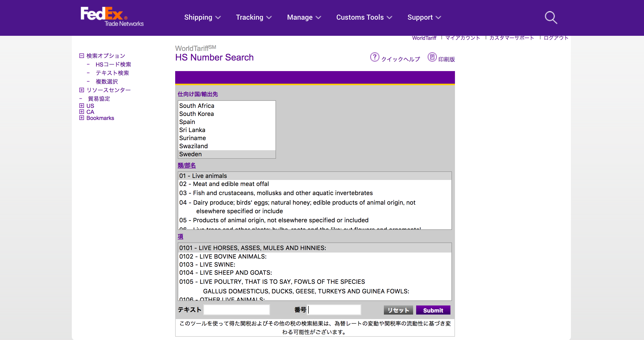Select chapter 03 - Fish and crustaceans
The image size is (644, 340).
click(x=315, y=193)
